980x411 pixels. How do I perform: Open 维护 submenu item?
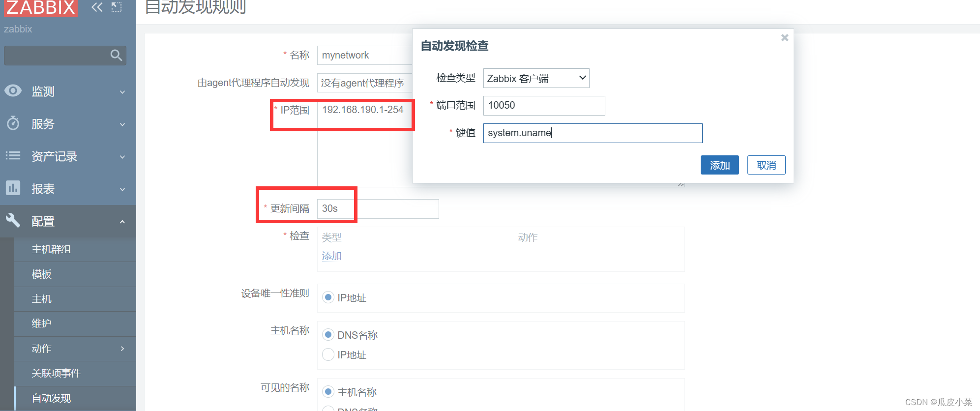[x=75, y=323]
